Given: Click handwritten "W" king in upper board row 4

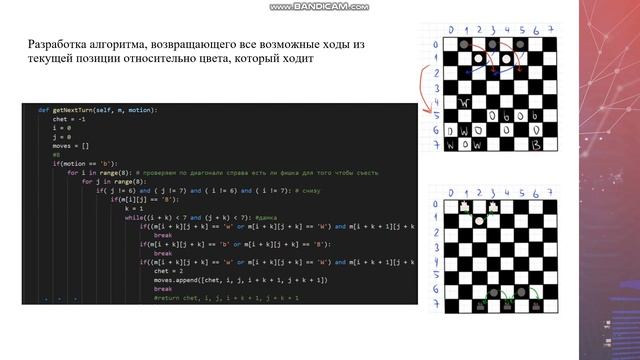Looking at the screenshot, I should click(x=464, y=102).
